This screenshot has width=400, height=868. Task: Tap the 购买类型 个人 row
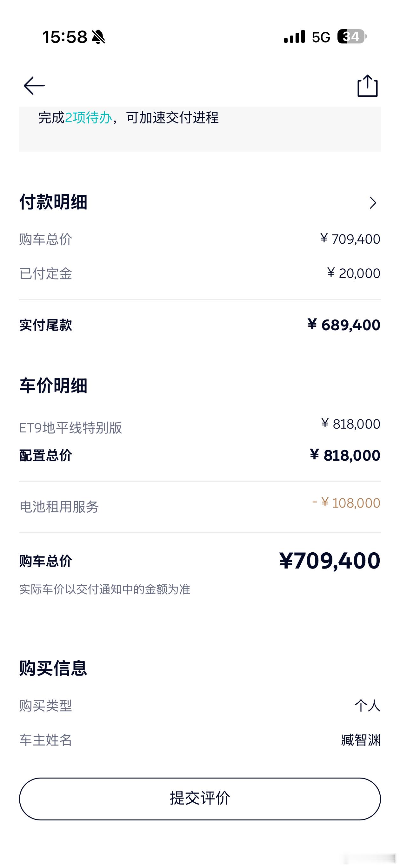click(x=200, y=705)
